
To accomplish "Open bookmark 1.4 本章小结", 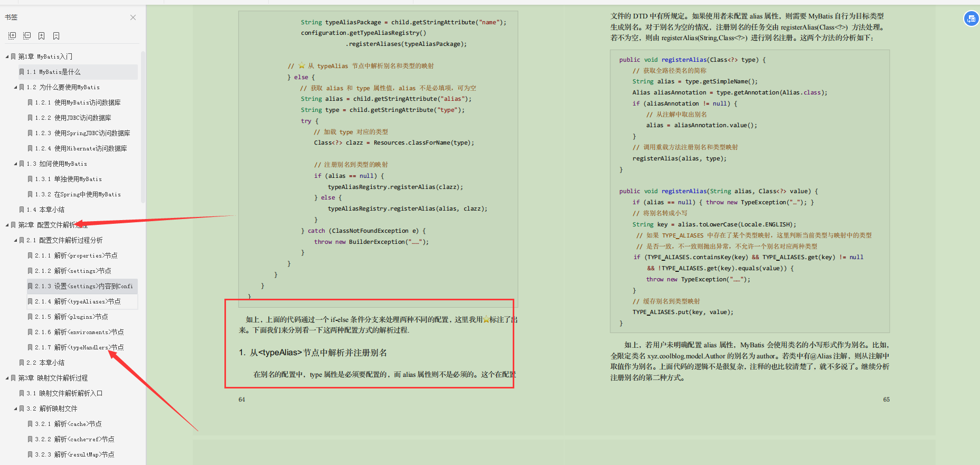I will 45,210.
